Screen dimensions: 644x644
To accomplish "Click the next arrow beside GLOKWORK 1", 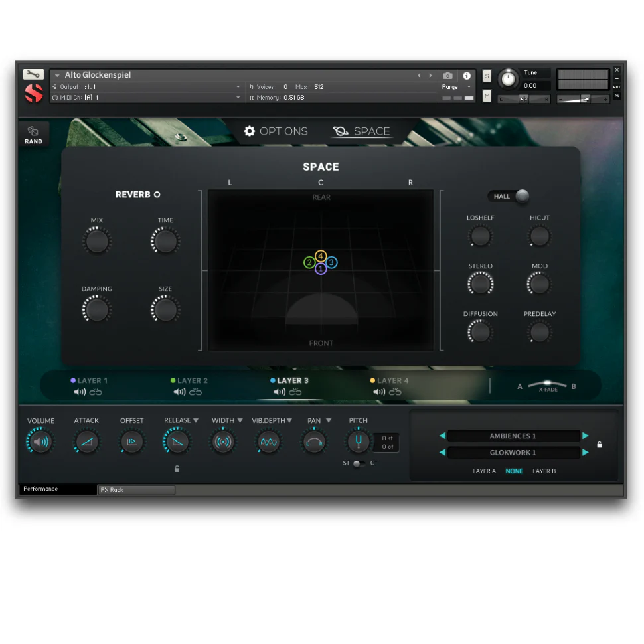I will click(586, 452).
